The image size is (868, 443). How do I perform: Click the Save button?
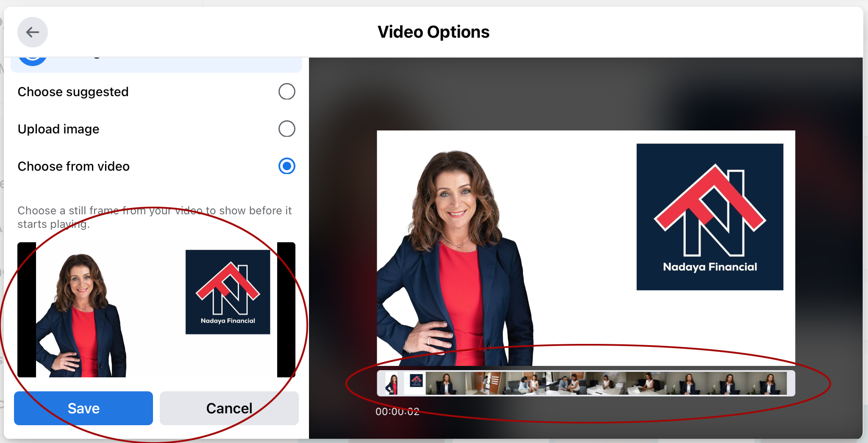pos(83,408)
